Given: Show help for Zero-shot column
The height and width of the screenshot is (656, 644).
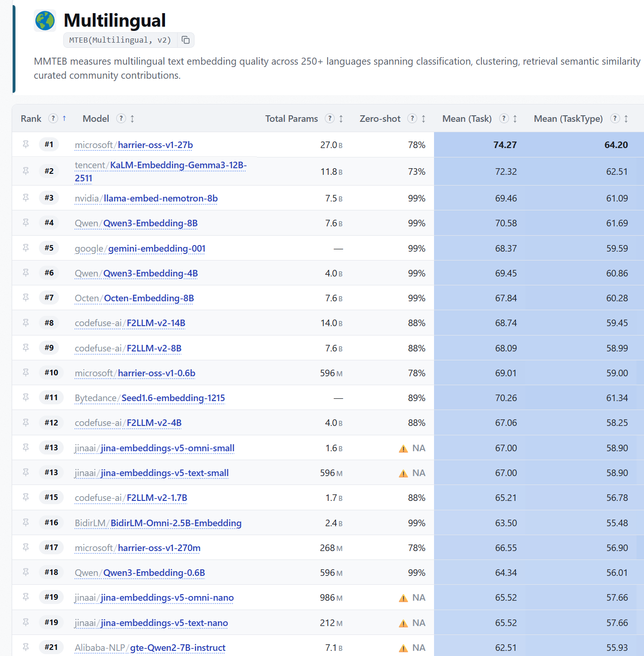Looking at the screenshot, I should pos(412,118).
